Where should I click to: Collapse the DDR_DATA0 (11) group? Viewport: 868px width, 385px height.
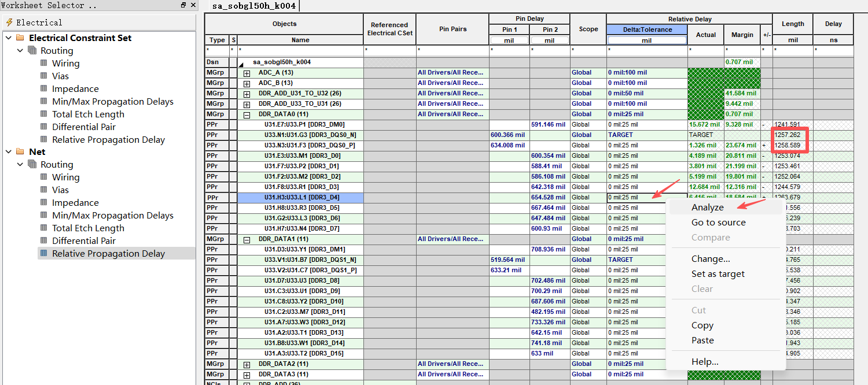pyautogui.click(x=247, y=114)
